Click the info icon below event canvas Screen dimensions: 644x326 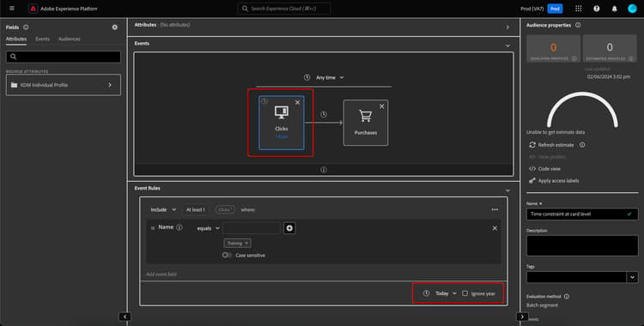[x=324, y=170]
